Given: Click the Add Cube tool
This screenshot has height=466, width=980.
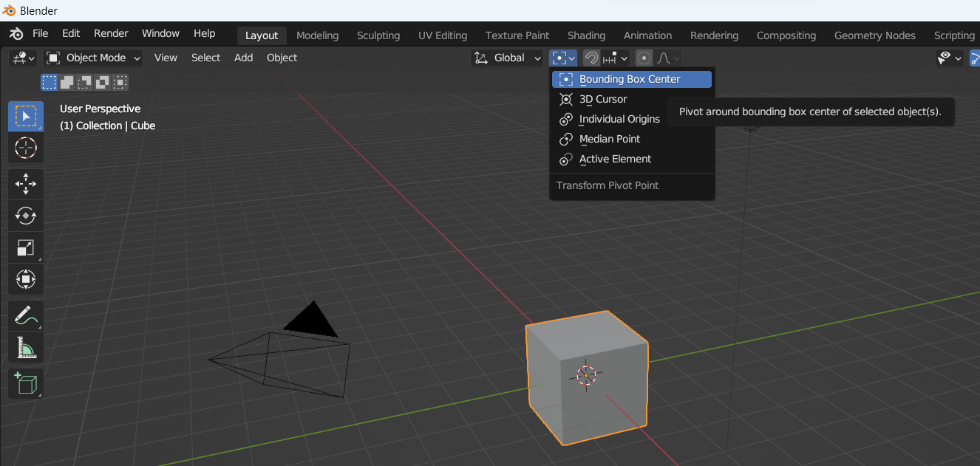Looking at the screenshot, I should tap(26, 383).
